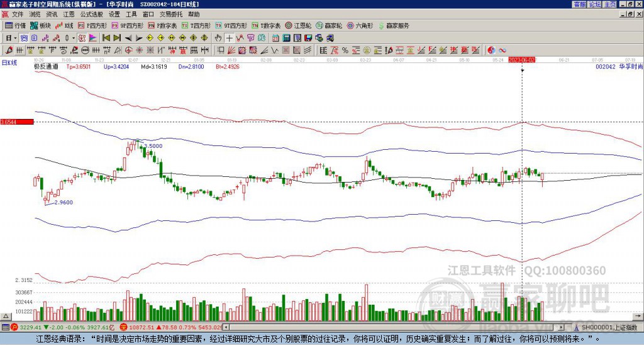Click the network computers icon
The width and height of the screenshot is (644, 345).
point(330,38)
